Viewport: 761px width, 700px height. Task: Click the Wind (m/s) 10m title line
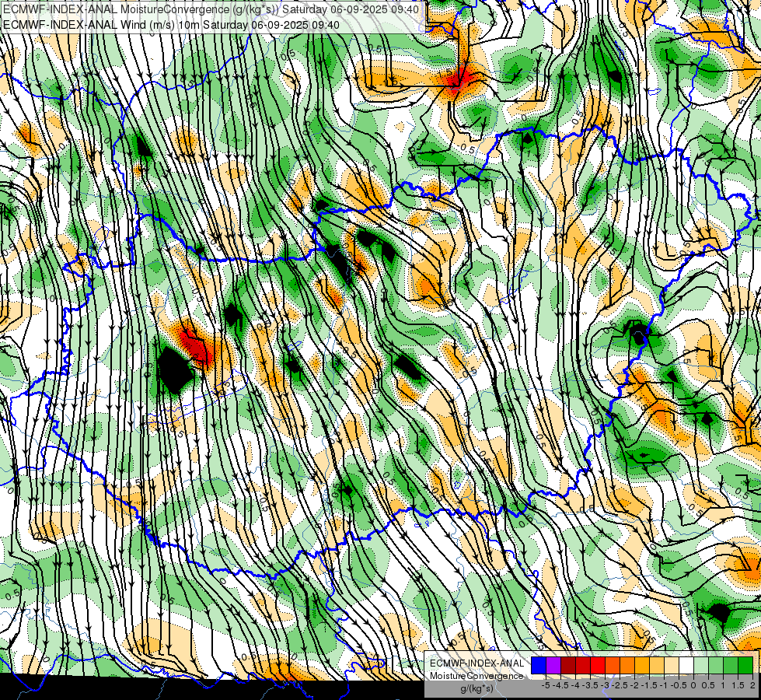coord(170,24)
